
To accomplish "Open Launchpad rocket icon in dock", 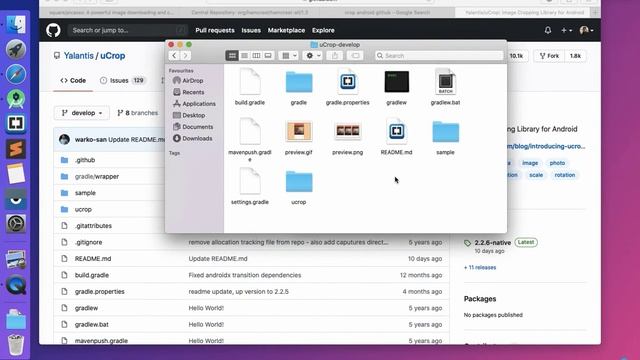I will click(x=16, y=49).
